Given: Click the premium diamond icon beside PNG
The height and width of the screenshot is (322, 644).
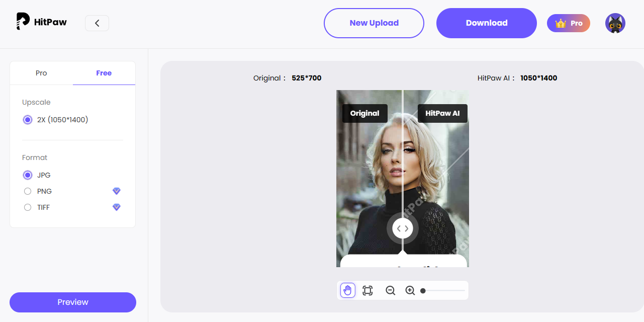Looking at the screenshot, I should click(117, 191).
